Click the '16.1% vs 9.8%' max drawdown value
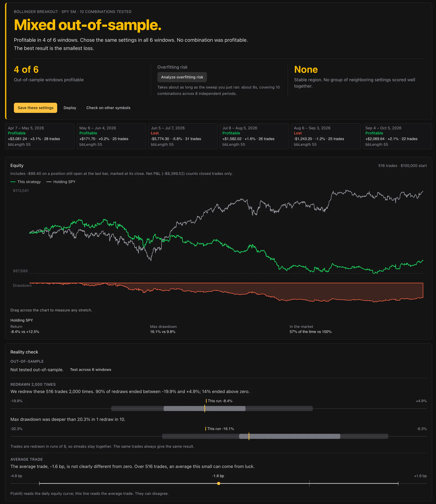 point(163,332)
